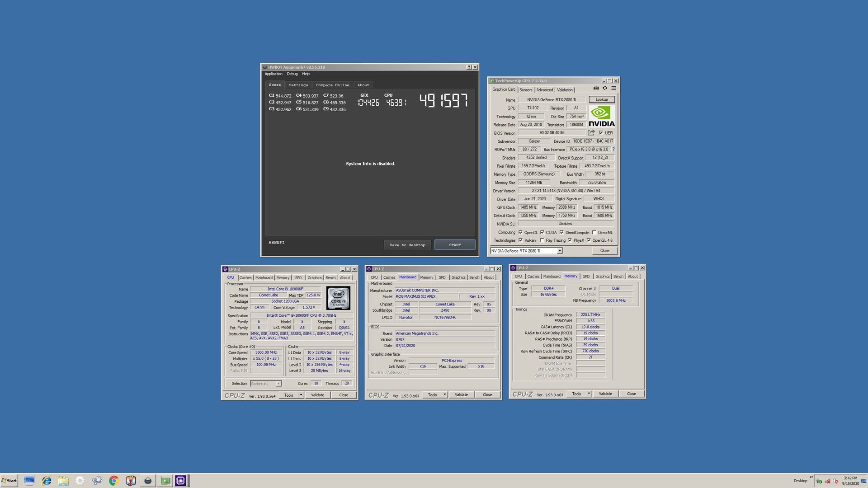Image resolution: width=868 pixels, height=488 pixels.
Task: Toggle the DirectML checkbox
Action: click(x=594, y=233)
